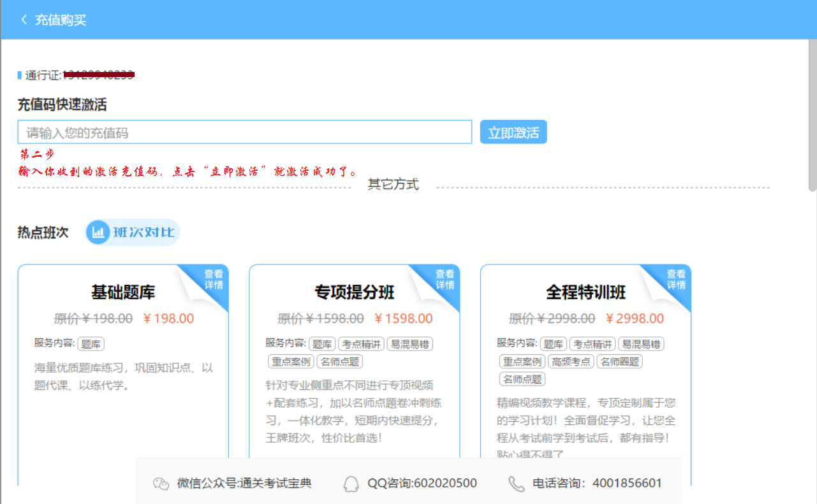The width and height of the screenshot is (817, 504).
Task: Select the 全程特训班 course title
Action: pos(585,292)
